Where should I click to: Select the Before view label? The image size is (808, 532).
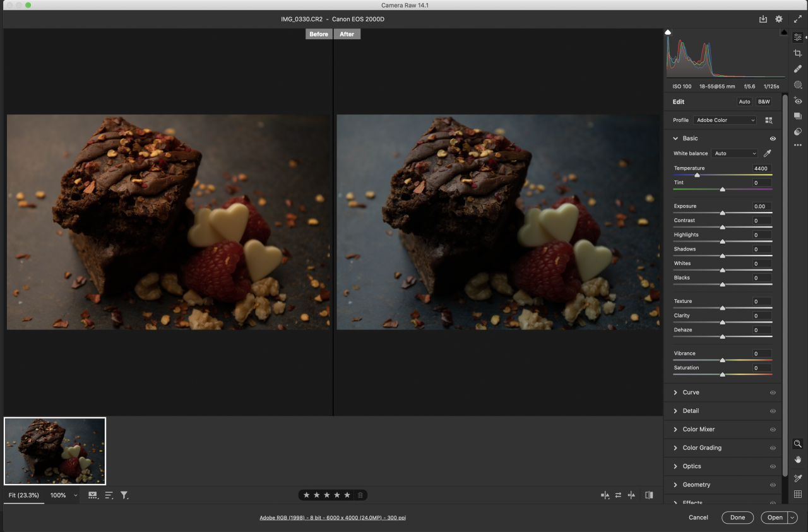click(x=319, y=34)
